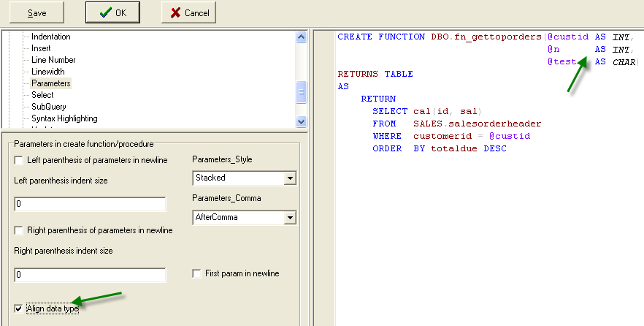This screenshot has height=326, width=644.
Task: Click the SELECT cal(id, sal) line
Action: click(427, 111)
